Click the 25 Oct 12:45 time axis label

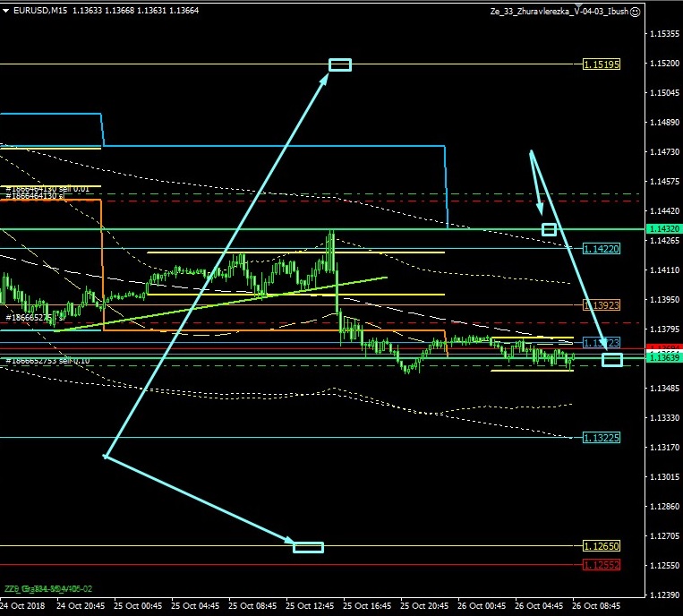pos(311,604)
